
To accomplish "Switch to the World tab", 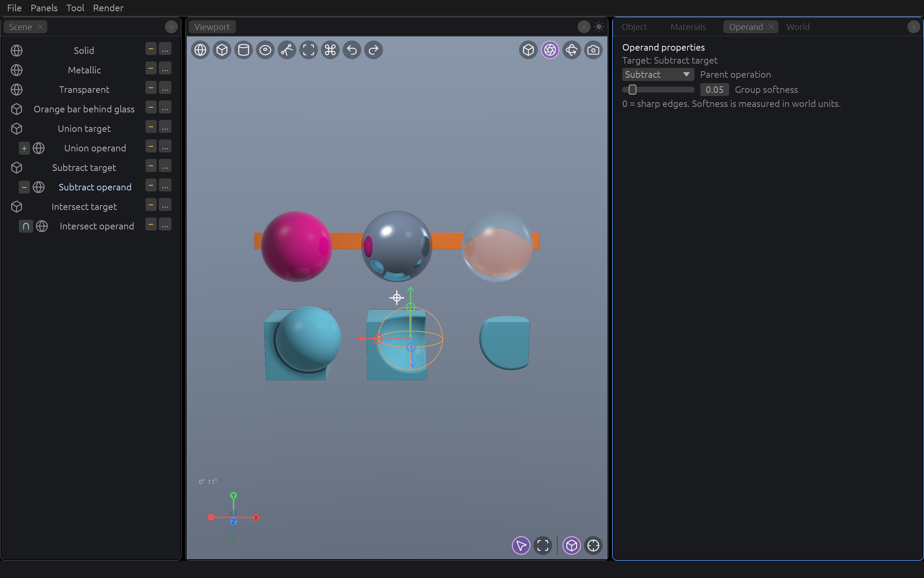I will (798, 27).
